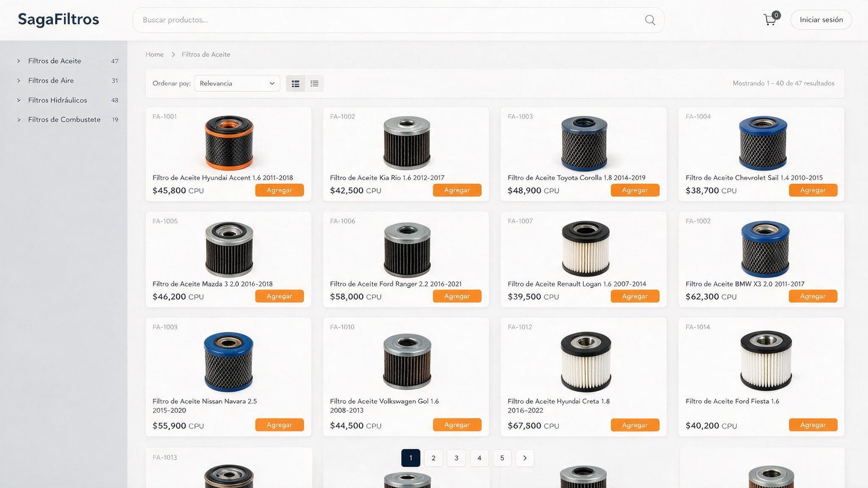Open Nissan Navara filter product image

point(228,362)
